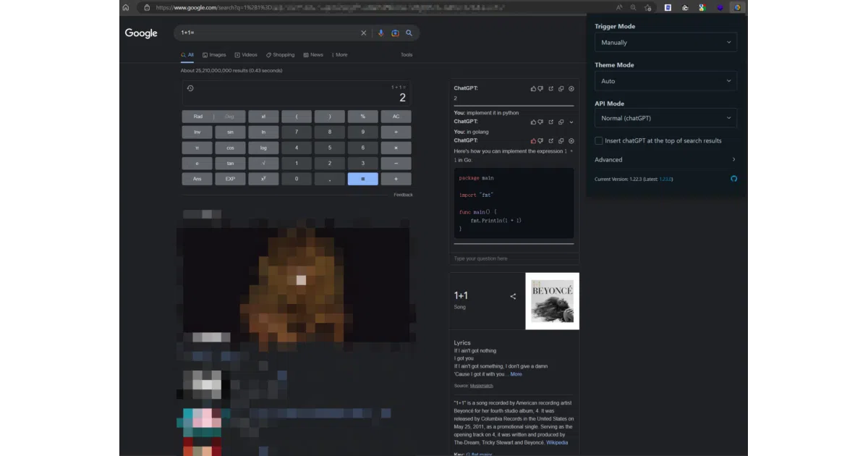This screenshot has width=868, height=456.
Task: Open ChatGPT golang answer externally
Action: pos(551,141)
